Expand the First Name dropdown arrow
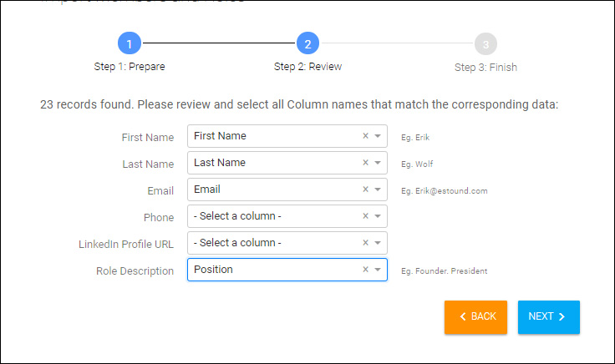Screen dimensions: 615x364 378,136
